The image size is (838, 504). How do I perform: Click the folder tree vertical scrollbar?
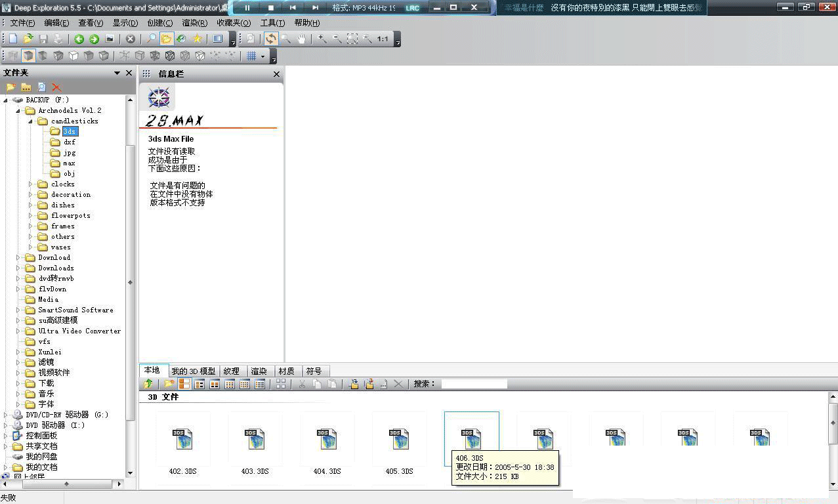pyautogui.click(x=130, y=282)
